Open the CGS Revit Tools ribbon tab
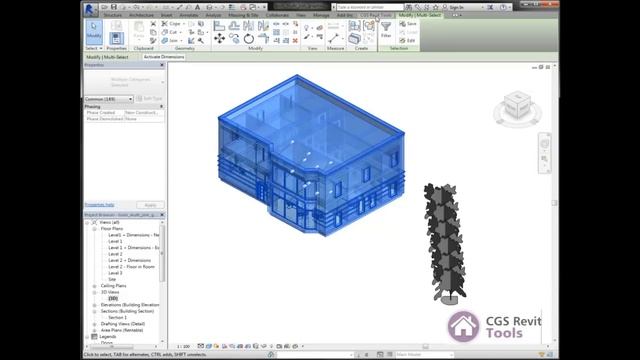 376,15
